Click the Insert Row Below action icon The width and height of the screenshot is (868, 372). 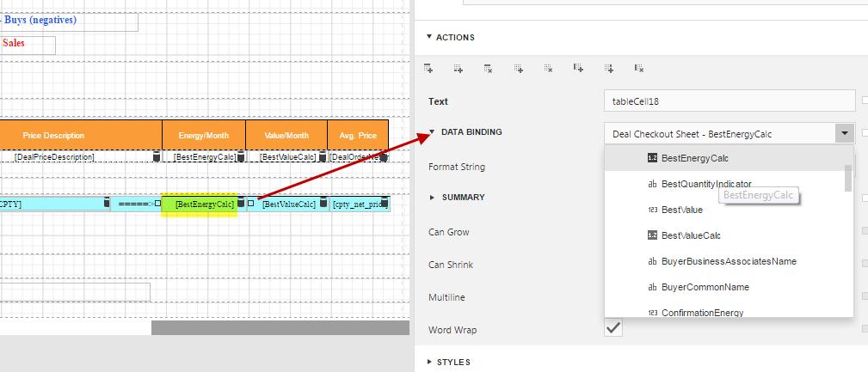pos(459,68)
